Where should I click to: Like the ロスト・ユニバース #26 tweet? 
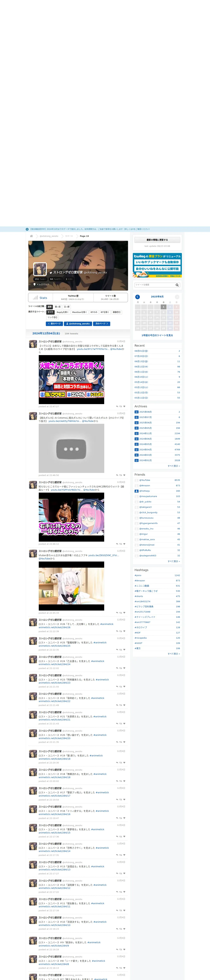[124, 631]
